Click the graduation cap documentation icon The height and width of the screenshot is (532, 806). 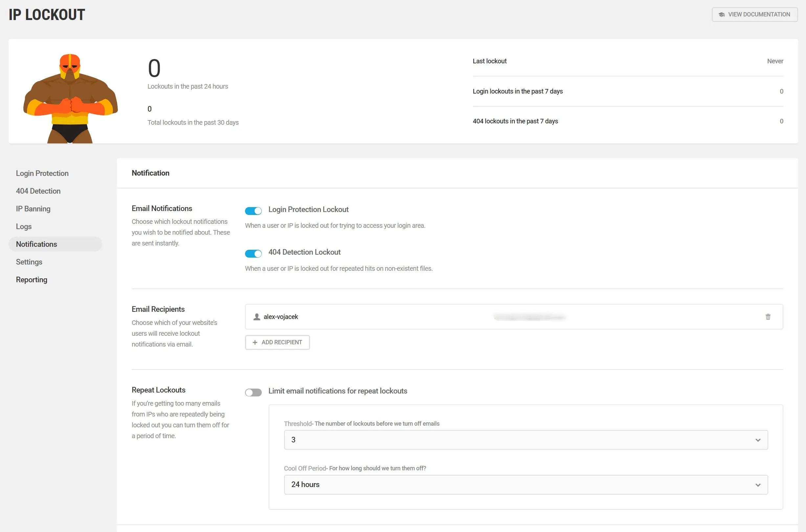pyautogui.click(x=722, y=14)
